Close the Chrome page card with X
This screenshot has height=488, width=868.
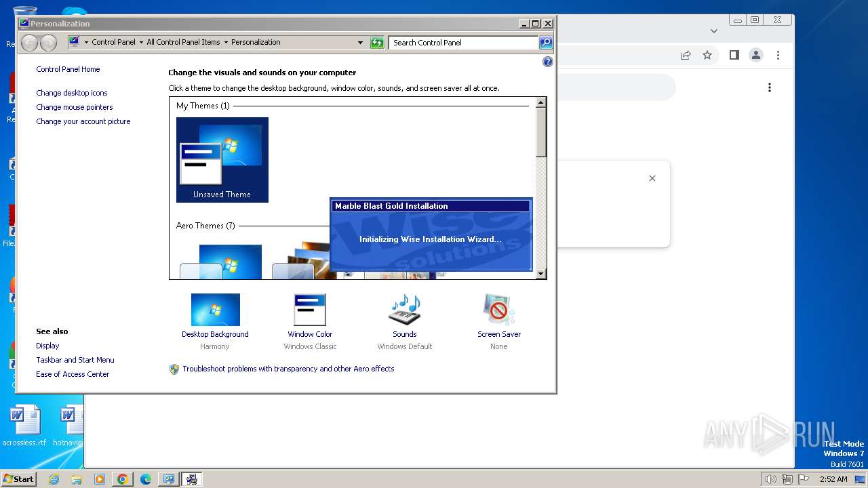pos(652,178)
